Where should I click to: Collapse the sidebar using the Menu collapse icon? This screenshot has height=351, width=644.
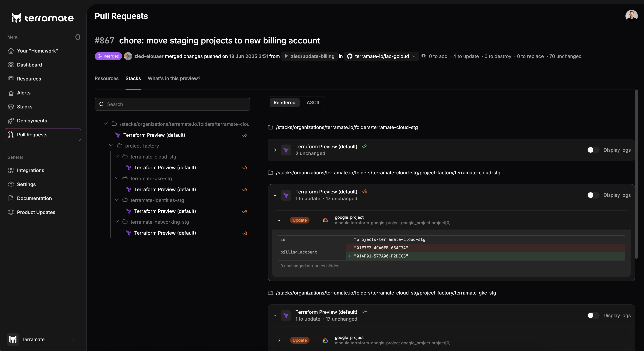click(77, 37)
